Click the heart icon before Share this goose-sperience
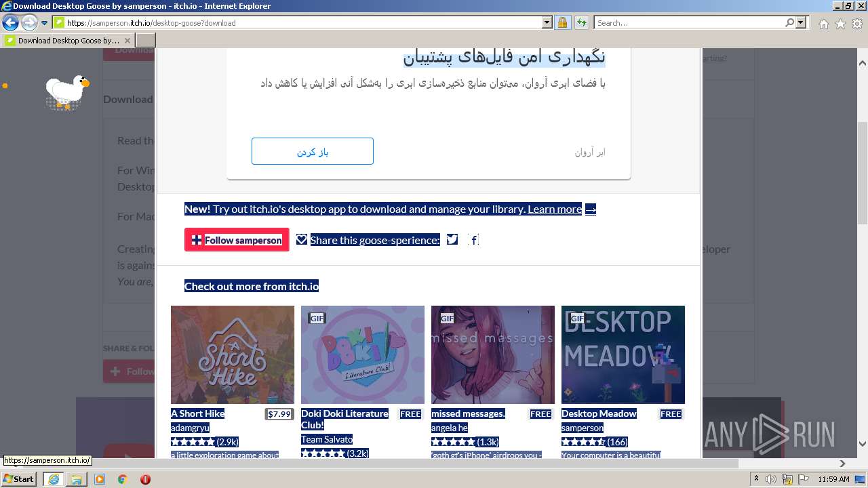868x488 pixels. (x=302, y=239)
